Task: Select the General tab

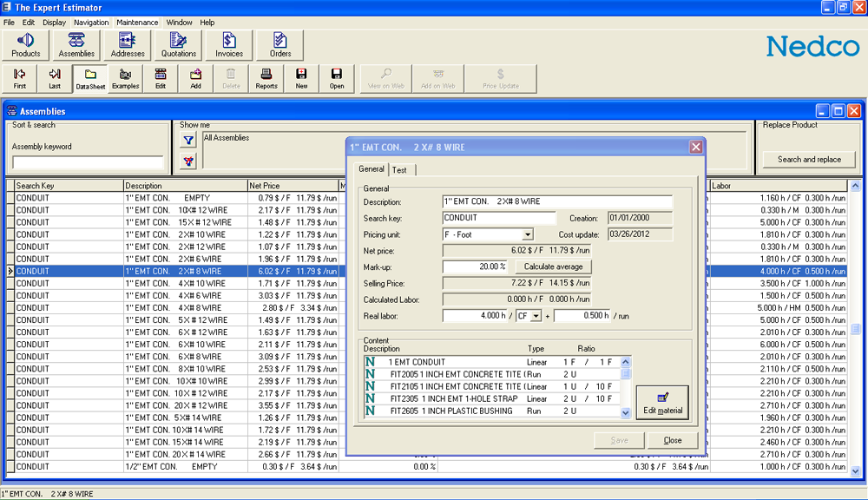Action: click(x=371, y=169)
